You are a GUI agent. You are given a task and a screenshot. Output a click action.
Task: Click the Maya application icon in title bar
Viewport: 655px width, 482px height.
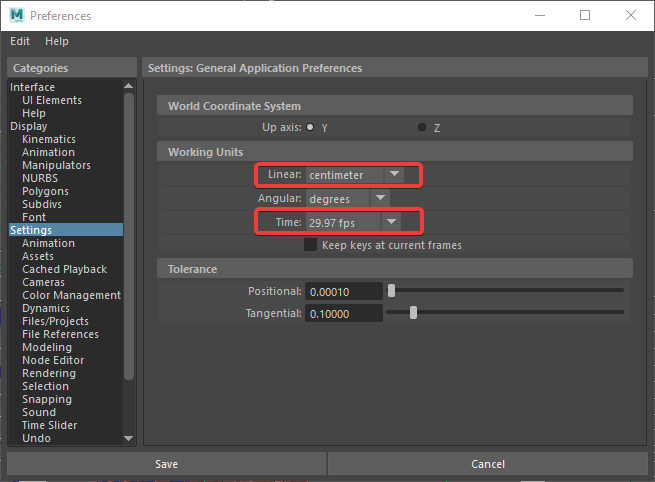coord(17,15)
